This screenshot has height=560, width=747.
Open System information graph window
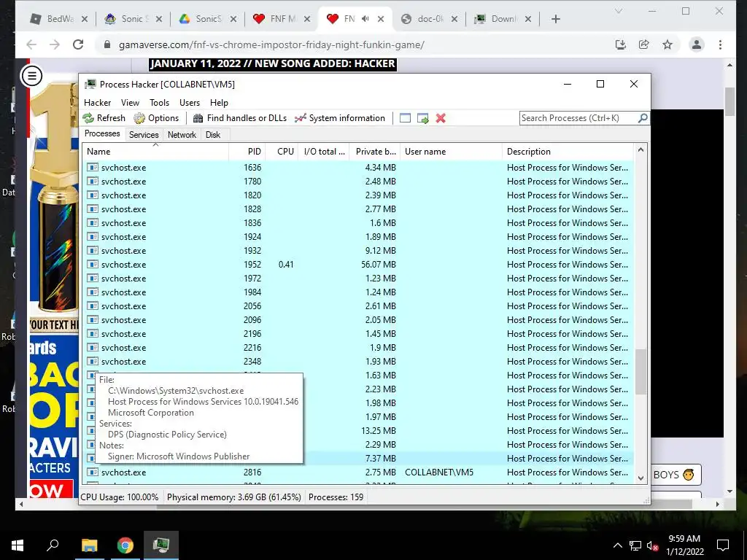340,118
